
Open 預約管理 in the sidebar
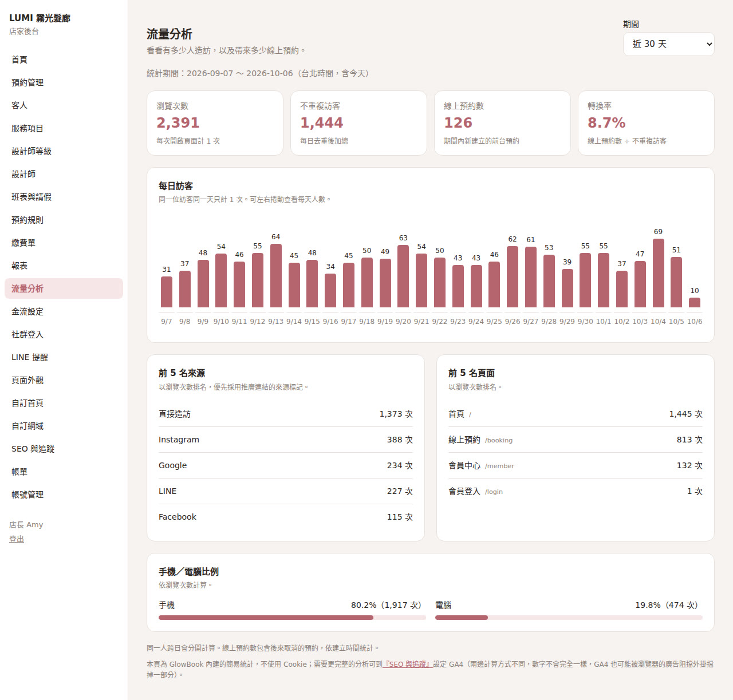click(64, 82)
